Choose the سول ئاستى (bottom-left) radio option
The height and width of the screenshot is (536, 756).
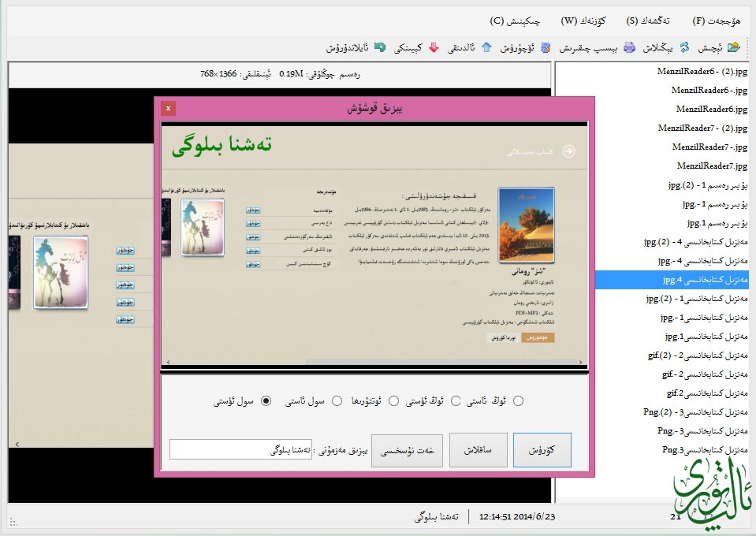[337, 401]
